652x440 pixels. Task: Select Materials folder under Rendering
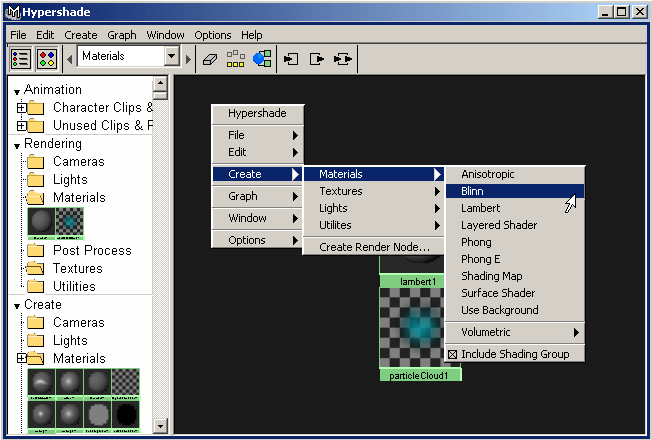[67, 197]
